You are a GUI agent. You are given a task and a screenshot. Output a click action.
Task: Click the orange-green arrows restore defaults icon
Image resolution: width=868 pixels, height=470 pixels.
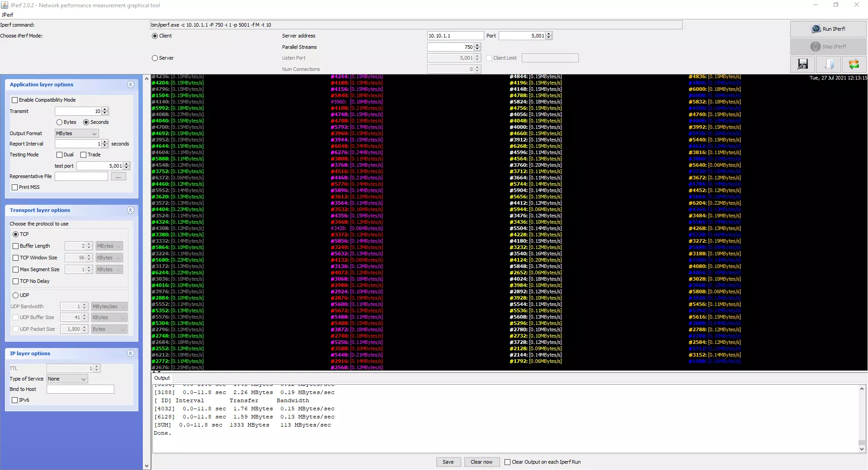click(854, 64)
